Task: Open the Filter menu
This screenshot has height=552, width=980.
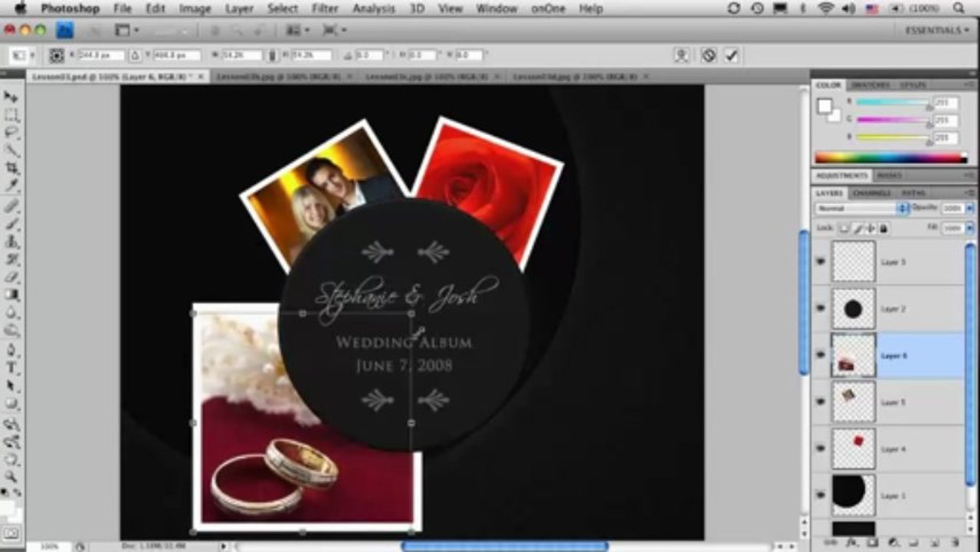Action: pos(326,8)
